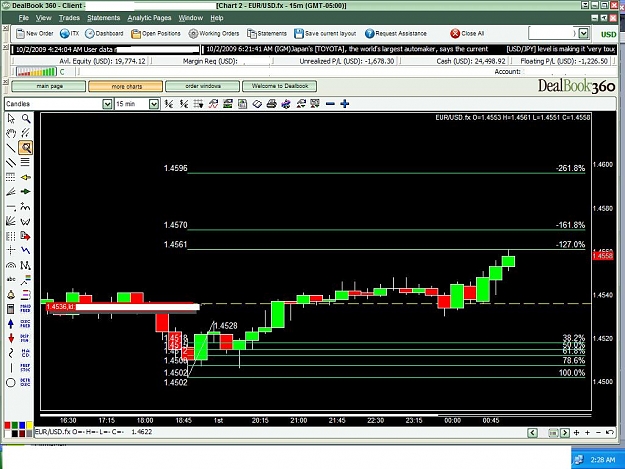Click the yellow left arrow tool
The width and height of the screenshot is (625, 469).
(26, 177)
